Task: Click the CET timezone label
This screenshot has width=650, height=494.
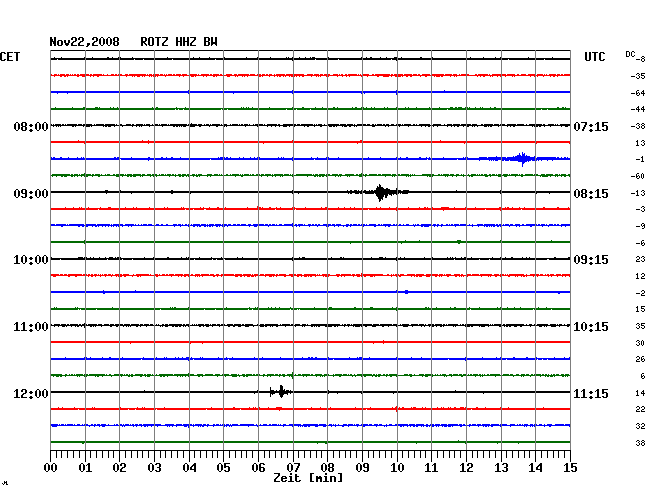Action: coord(10,57)
